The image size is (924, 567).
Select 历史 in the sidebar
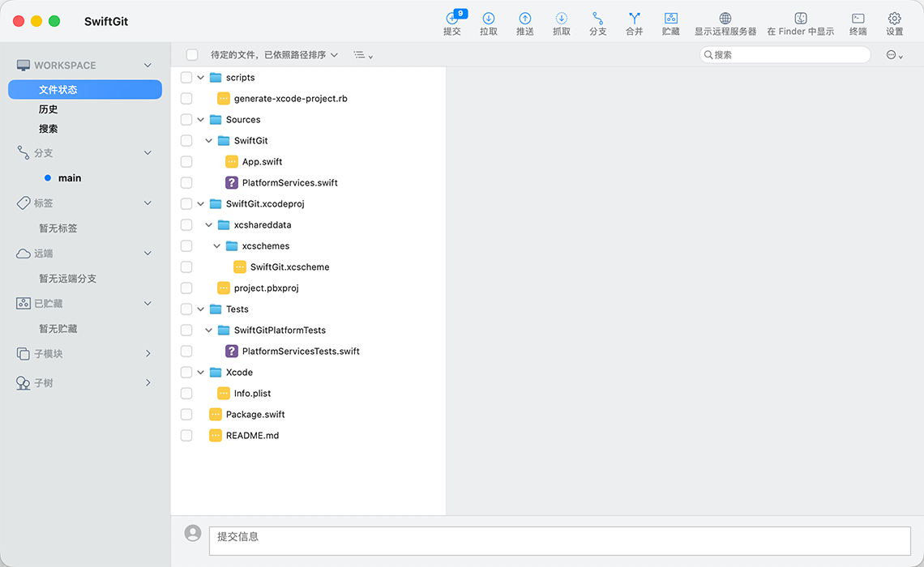[49, 109]
